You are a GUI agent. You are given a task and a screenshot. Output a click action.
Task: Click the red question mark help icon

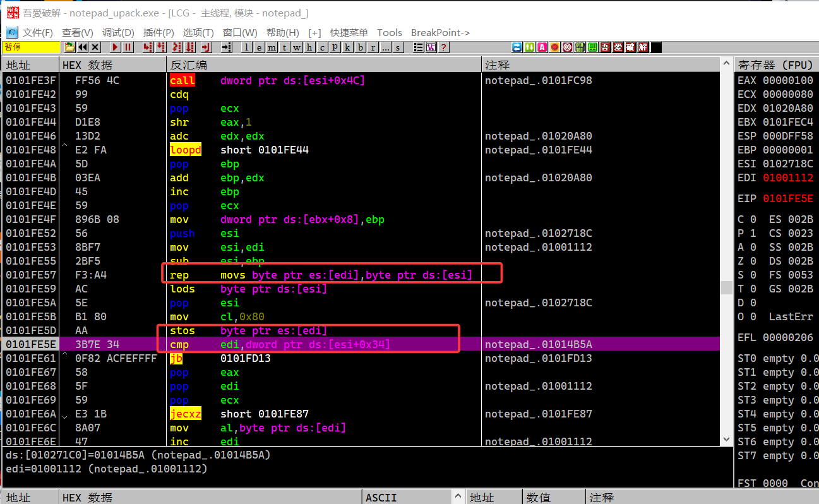[x=443, y=47]
